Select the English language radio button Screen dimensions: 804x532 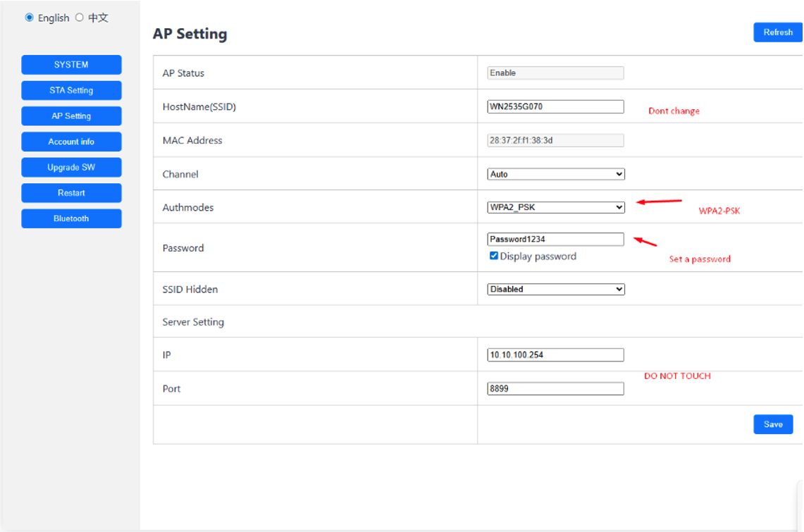pos(30,18)
